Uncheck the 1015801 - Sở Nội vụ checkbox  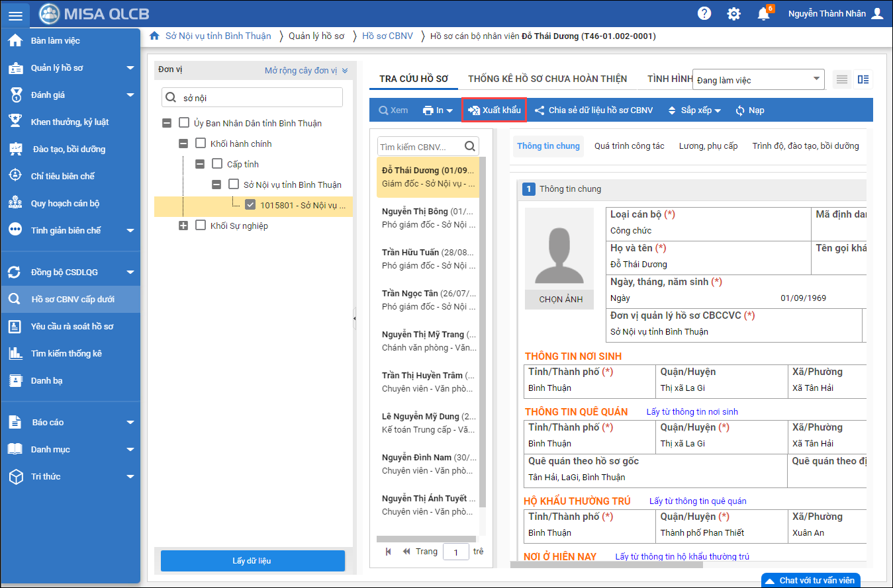(x=250, y=205)
